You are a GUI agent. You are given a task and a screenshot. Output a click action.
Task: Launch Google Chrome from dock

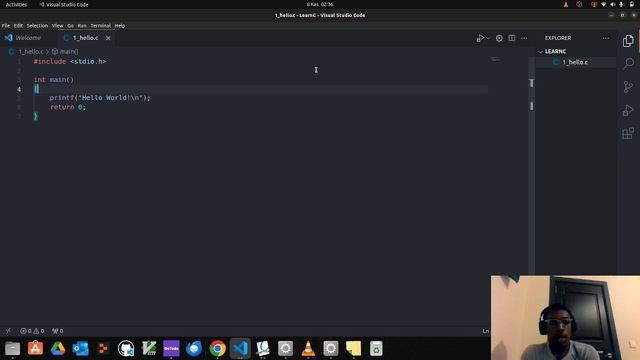pyautogui.click(x=217, y=349)
